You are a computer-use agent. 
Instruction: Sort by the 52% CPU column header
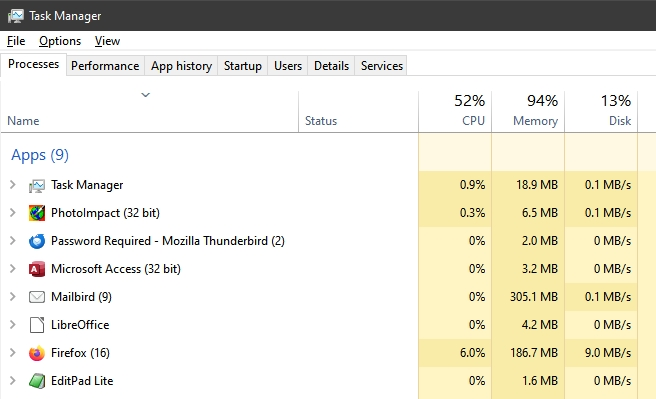point(455,112)
